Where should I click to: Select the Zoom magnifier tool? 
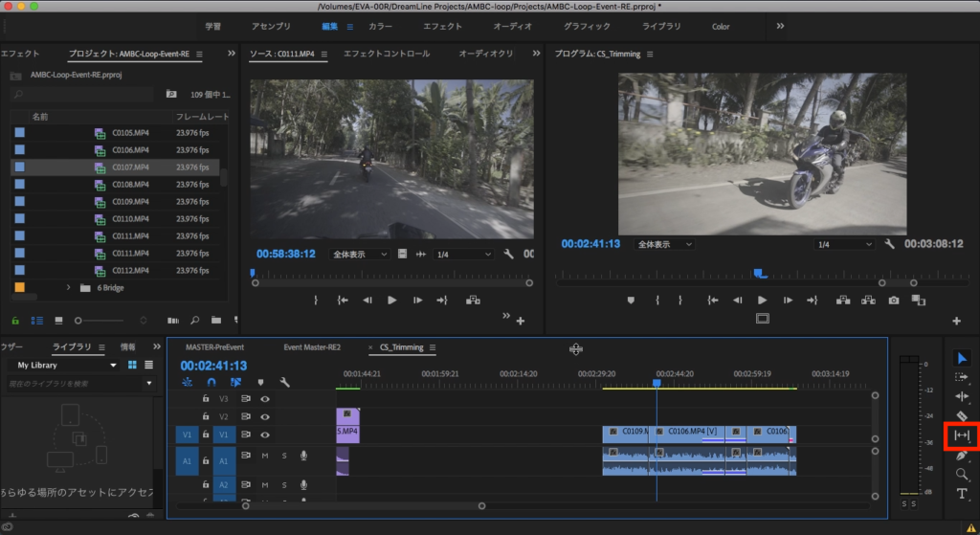pyautogui.click(x=962, y=474)
